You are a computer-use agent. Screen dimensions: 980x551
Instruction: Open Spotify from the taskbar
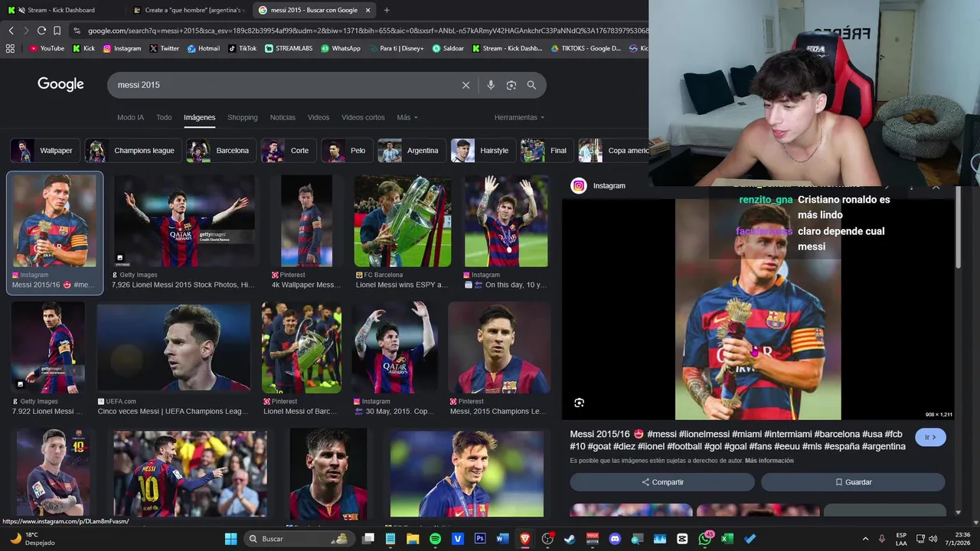[x=435, y=539]
